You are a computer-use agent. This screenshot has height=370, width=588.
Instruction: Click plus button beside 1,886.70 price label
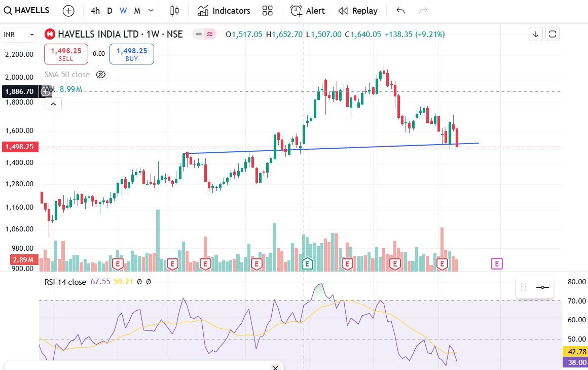click(x=46, y=91)
